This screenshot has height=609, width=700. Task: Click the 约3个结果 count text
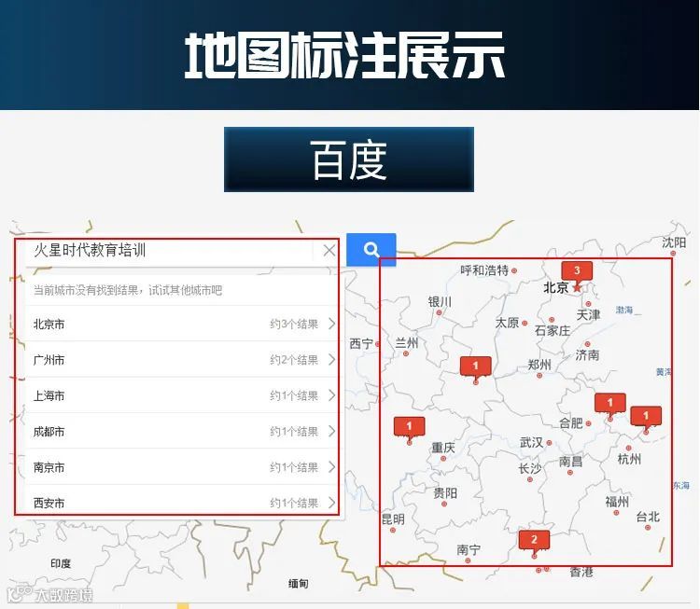tap(294, 325)
